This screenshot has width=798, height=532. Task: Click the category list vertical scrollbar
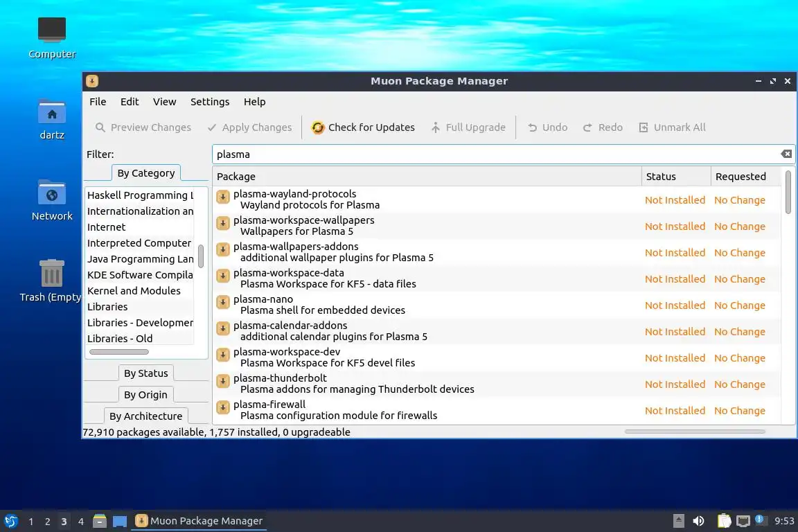[x=201, y=256]
